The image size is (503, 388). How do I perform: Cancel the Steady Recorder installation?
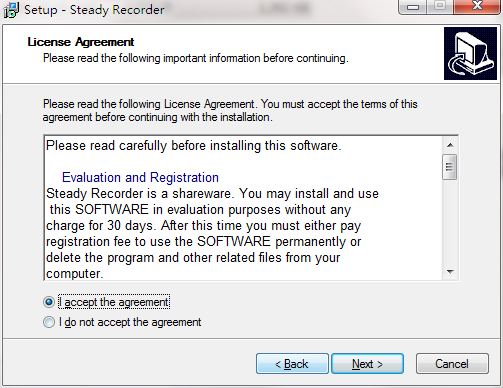click(x=452, y=364)
